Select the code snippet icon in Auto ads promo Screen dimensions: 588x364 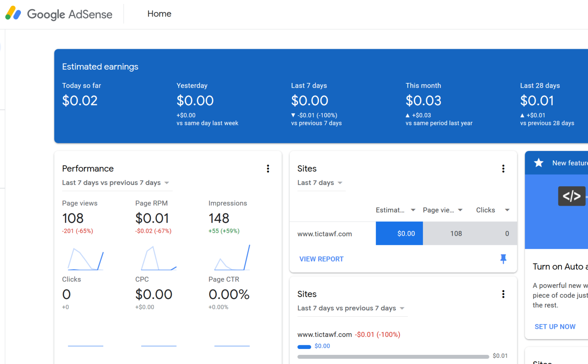point(571,196)
